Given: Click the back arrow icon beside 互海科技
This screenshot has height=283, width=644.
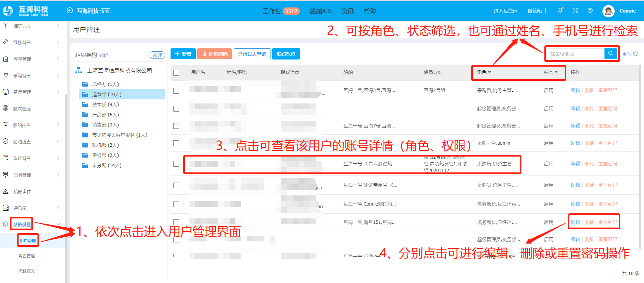Looking at the screenshot, I should click(x=70, y=10).
